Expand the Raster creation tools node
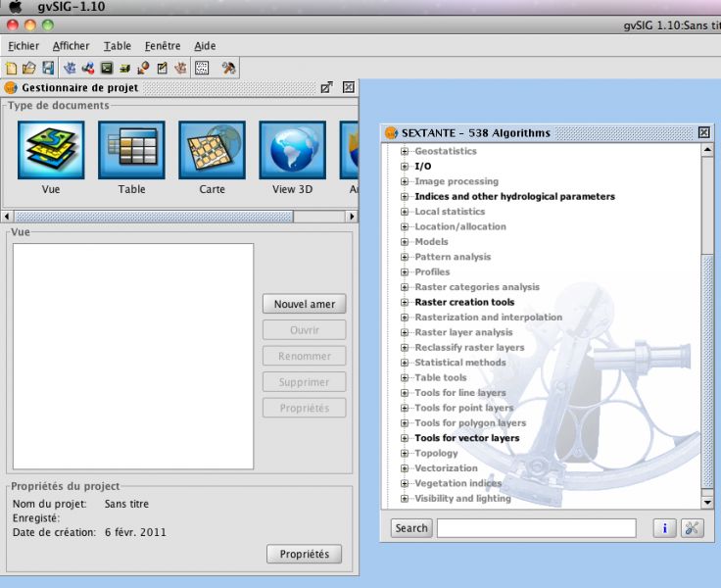The image size is (721, 588). (x=404, y=303)
